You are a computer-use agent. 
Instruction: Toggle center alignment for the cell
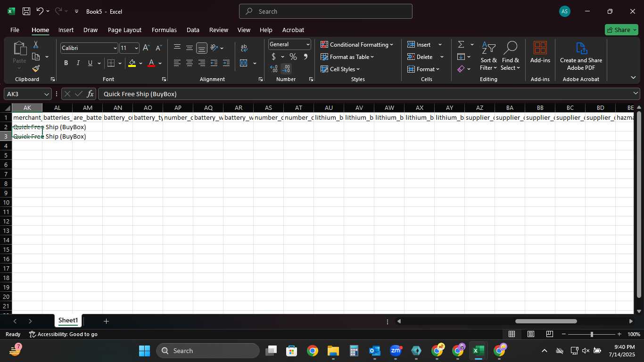click(190, 63)
